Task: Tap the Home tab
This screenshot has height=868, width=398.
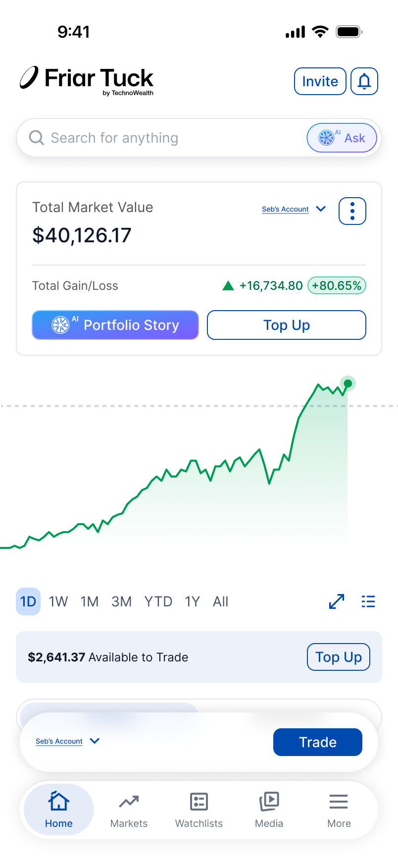Action: tap(59, 810)
